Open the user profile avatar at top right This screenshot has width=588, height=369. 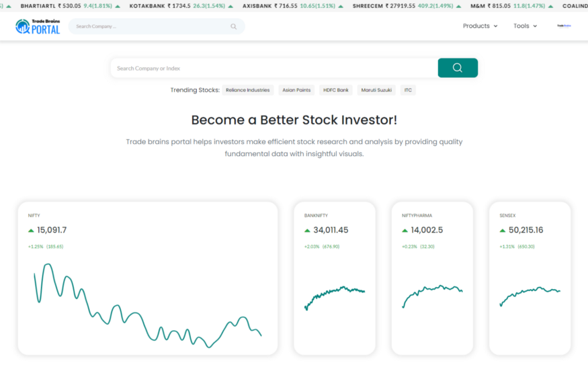tap(563, 26)
